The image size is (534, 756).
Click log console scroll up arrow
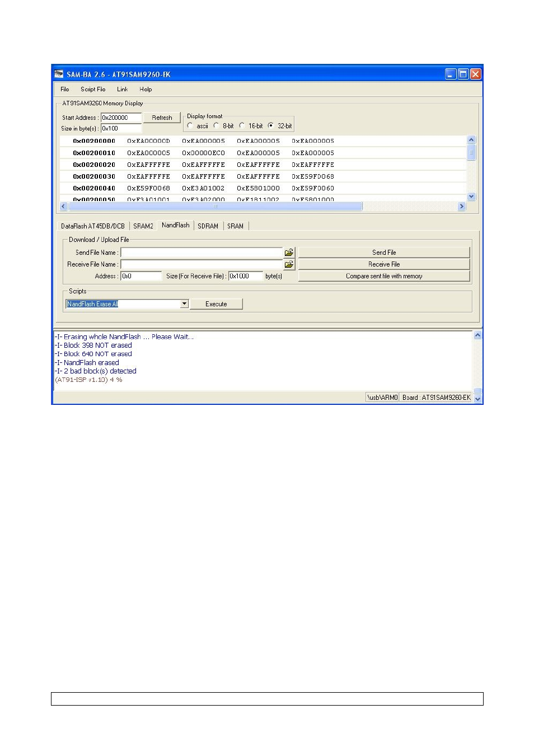tap(477, 335)
